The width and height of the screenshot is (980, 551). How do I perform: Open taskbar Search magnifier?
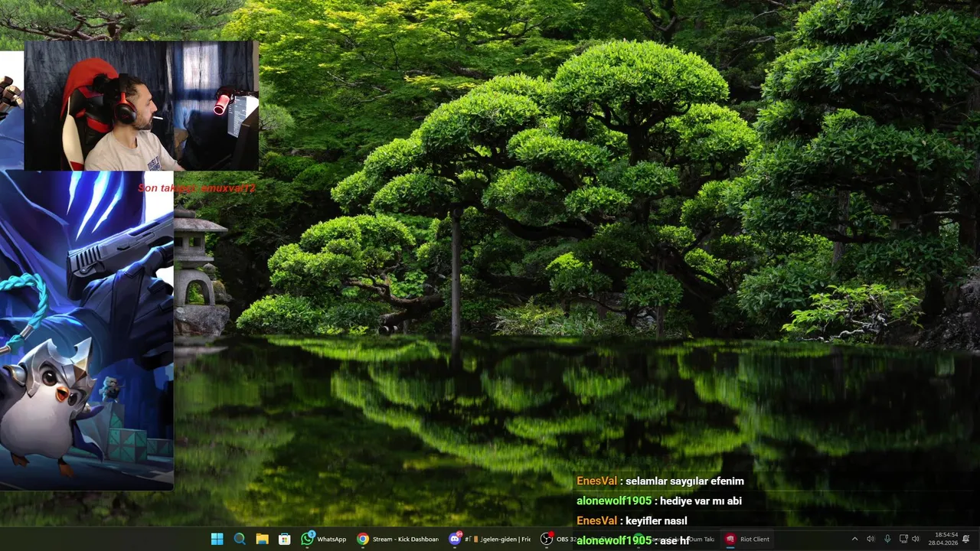click(240, 539)
